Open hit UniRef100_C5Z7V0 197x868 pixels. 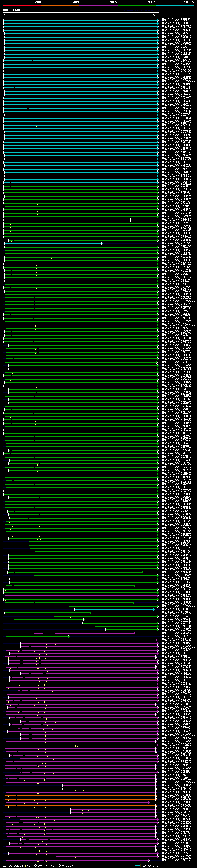click(176, 115)
